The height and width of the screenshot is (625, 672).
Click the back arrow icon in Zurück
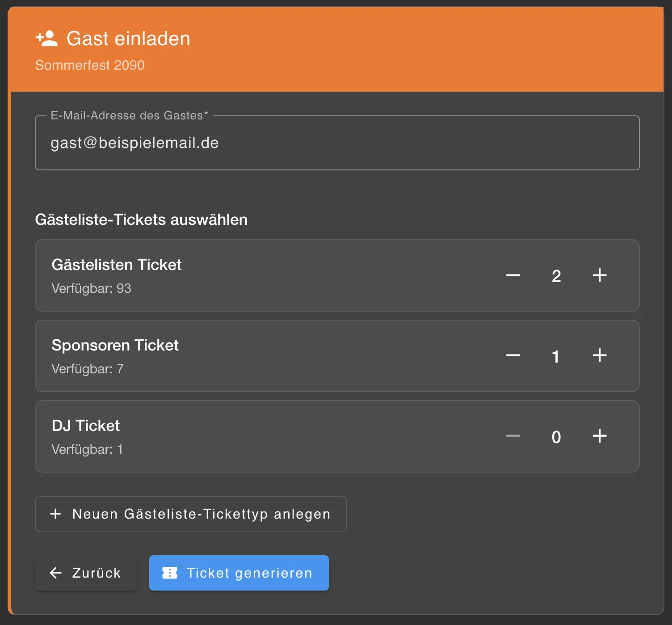point(55,573)
